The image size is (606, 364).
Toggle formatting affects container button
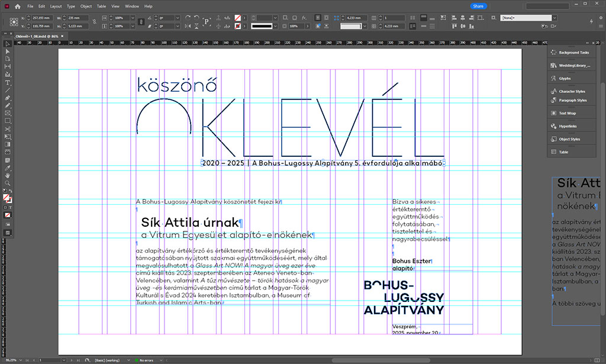click(5, 208)
